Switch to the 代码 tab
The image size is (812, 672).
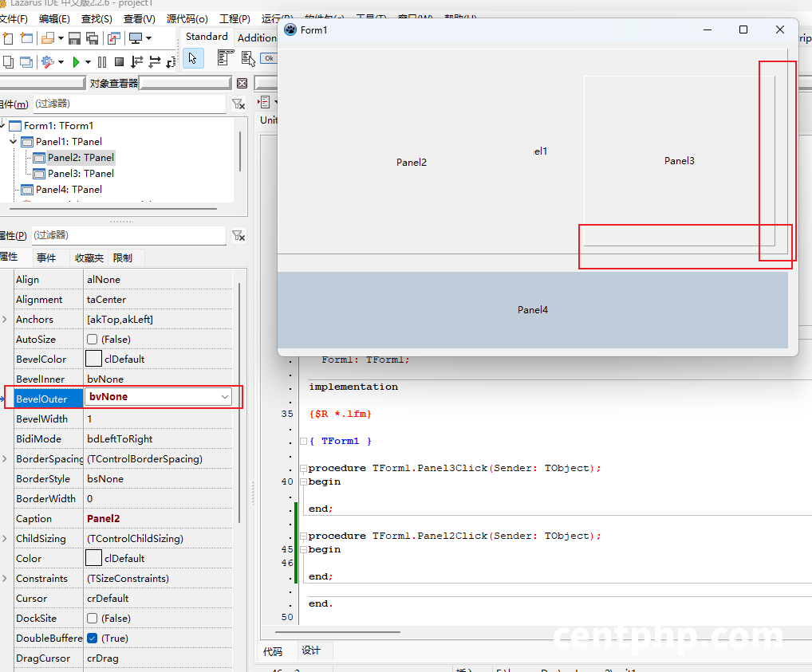[x=273, y=651]
